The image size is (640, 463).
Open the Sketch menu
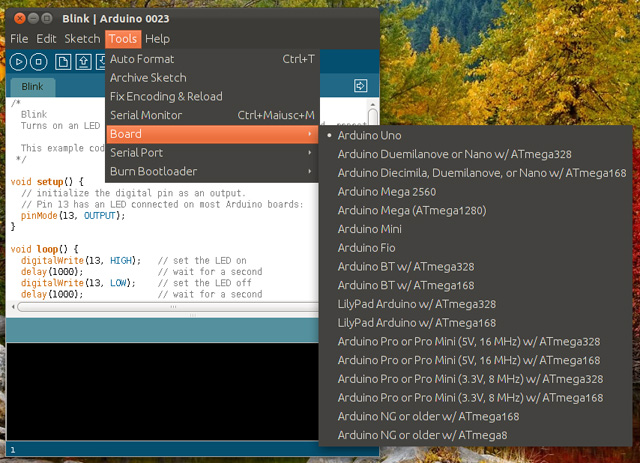pos(82,39)
